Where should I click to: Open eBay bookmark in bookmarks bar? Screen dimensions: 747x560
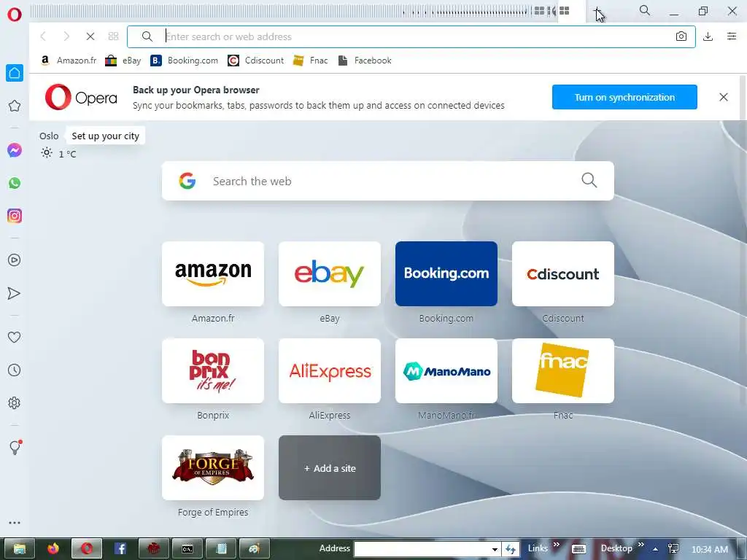pyautogui.click(x=123, y=61)
